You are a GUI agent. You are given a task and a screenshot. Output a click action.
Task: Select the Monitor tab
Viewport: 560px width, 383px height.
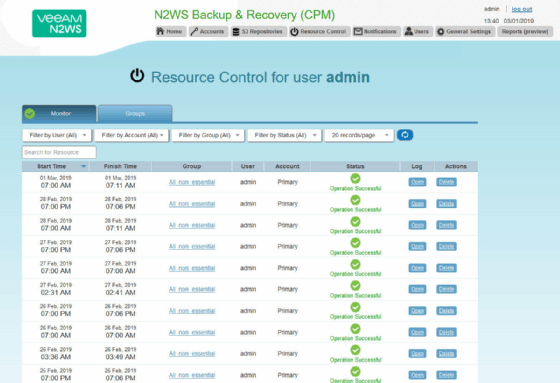59,114
